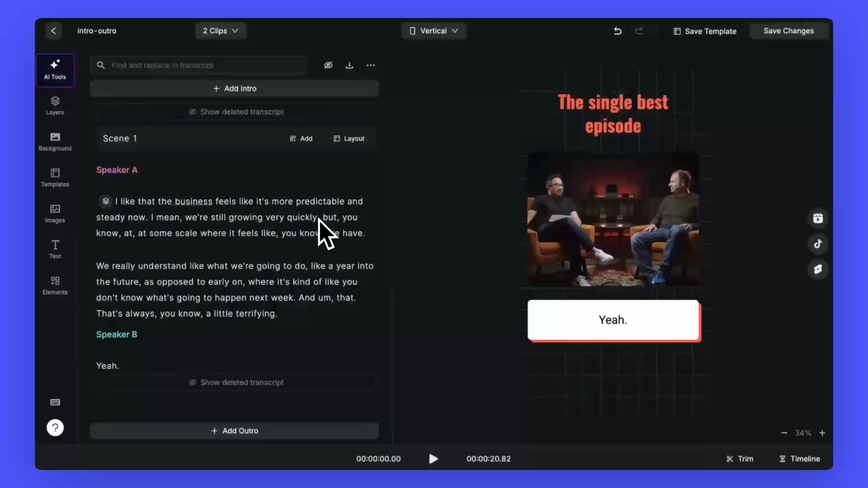Click the Save Changes button

tap(788, 31)
